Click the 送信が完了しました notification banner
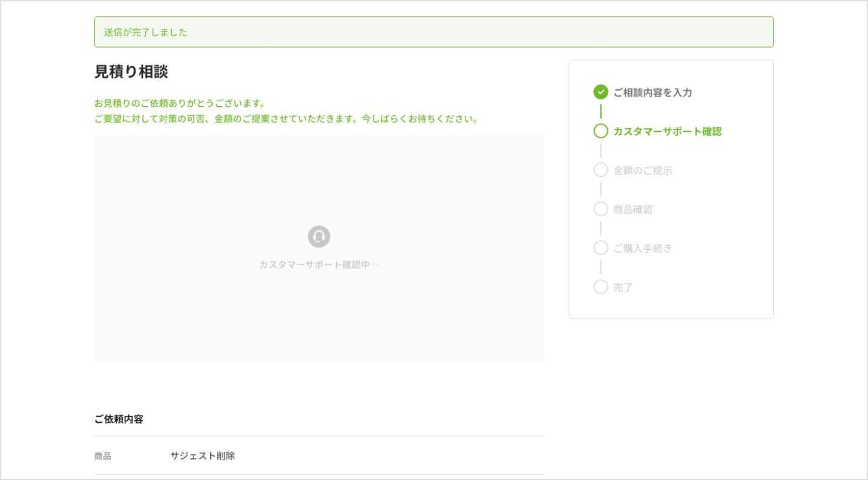This screenshot has width=868, height=480. coord(433,32)
